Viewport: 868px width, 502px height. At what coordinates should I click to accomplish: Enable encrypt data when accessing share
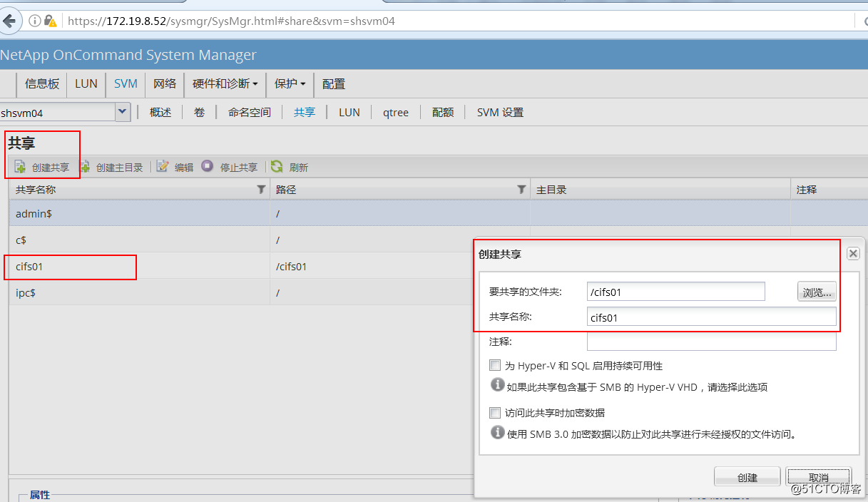[495, 412]
